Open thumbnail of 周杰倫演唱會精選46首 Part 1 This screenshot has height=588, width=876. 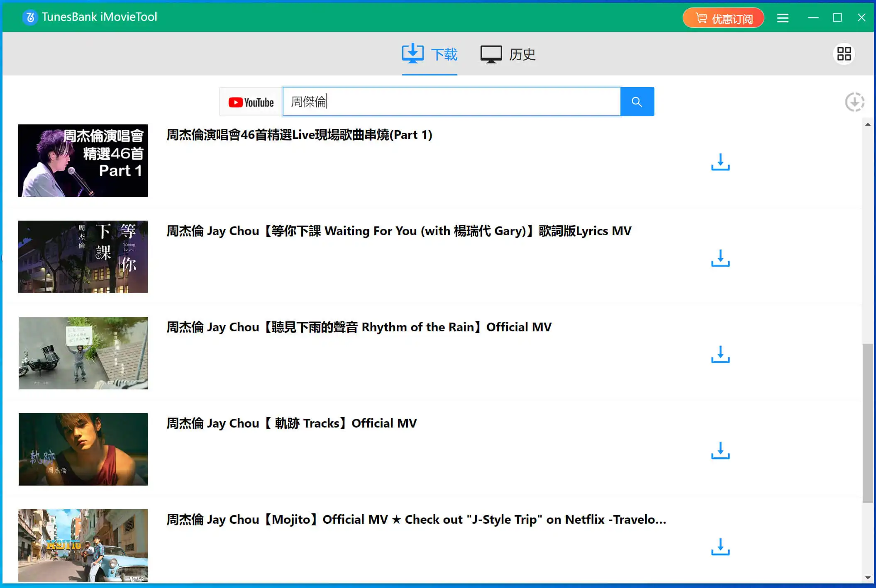click(x=83, y=160)
